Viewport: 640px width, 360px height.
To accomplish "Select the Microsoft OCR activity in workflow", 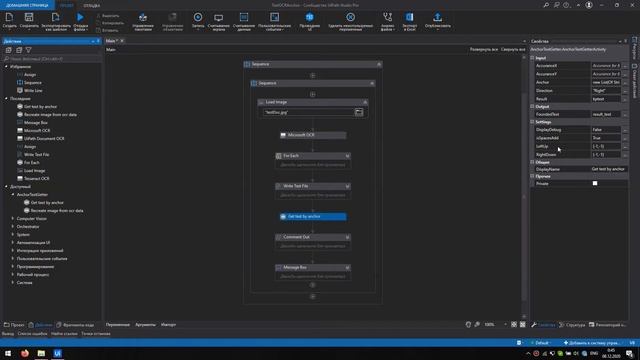I will click(x=313, y=135).
